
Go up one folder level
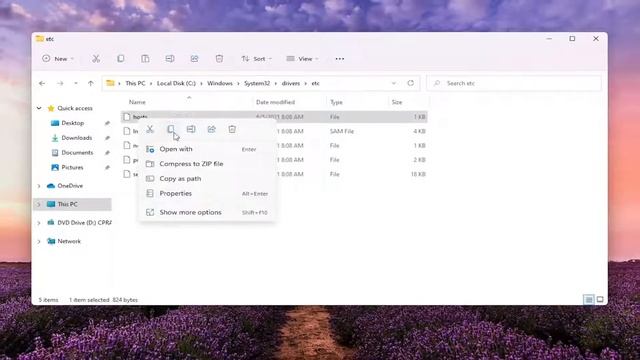(x=91, y=83)
